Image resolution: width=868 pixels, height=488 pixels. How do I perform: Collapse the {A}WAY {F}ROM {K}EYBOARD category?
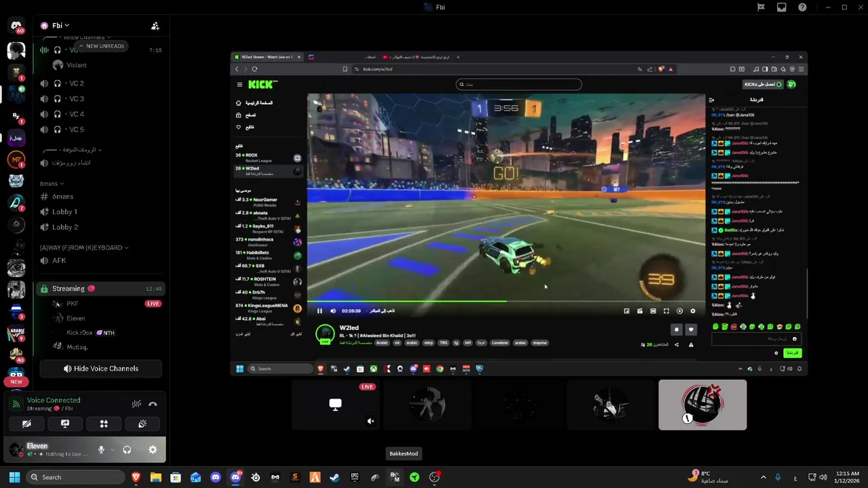point(84,247)
